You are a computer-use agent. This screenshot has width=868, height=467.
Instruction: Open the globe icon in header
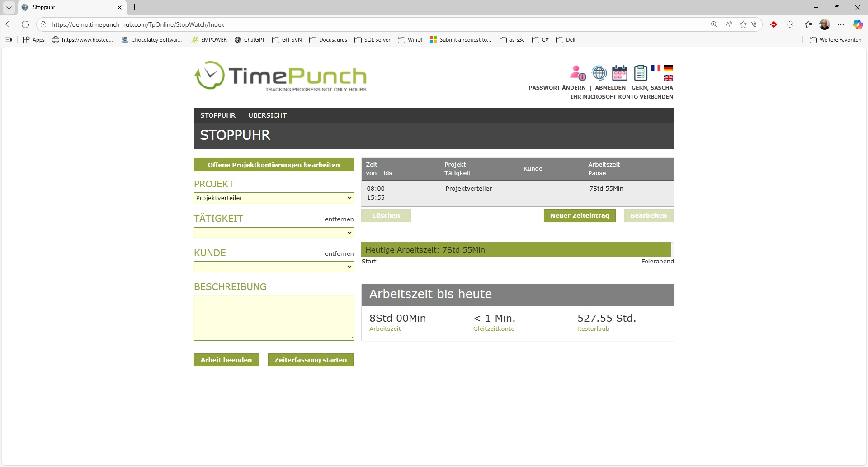click(x=599, y=73)
